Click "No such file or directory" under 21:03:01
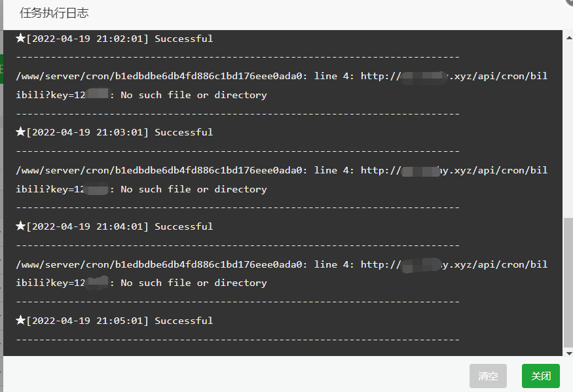 (x=194, y=189)
